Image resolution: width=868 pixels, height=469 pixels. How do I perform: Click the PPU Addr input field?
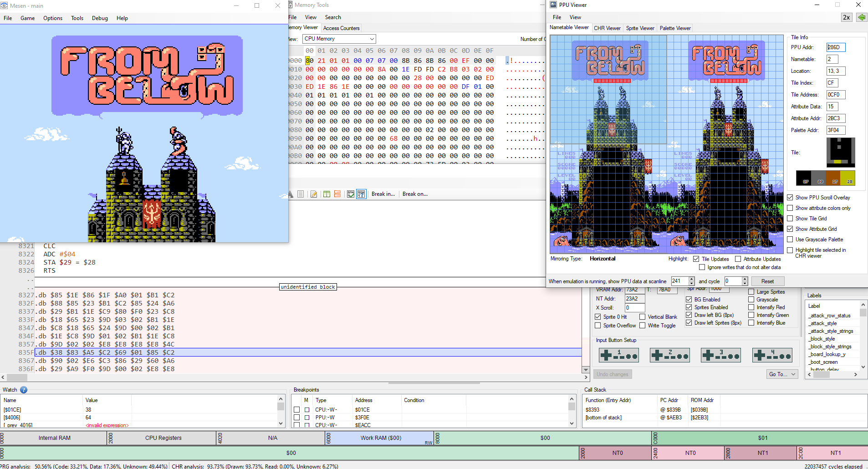[x=836, y=47]
